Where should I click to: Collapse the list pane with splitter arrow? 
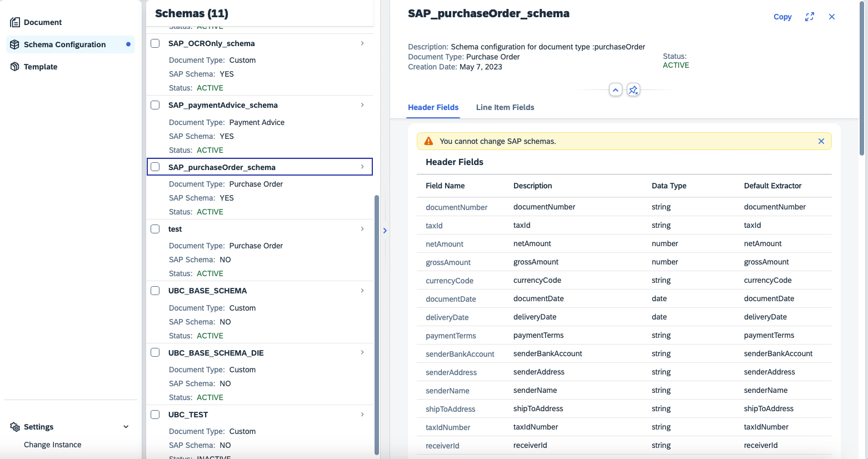tap(385, 231)
